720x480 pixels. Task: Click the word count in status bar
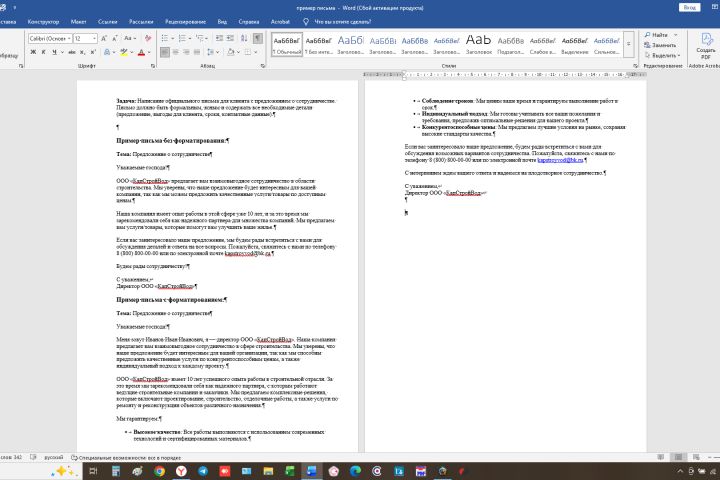(11, 457)
